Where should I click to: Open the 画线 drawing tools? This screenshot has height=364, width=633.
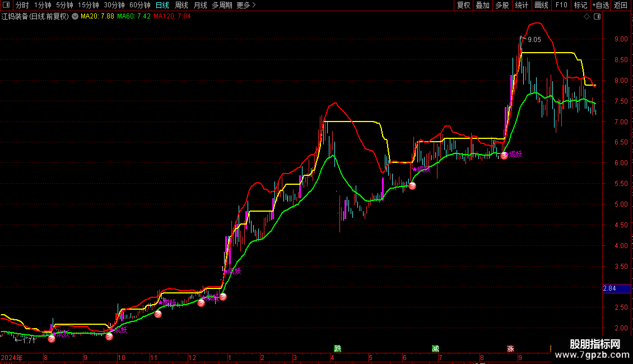[541, 5]
